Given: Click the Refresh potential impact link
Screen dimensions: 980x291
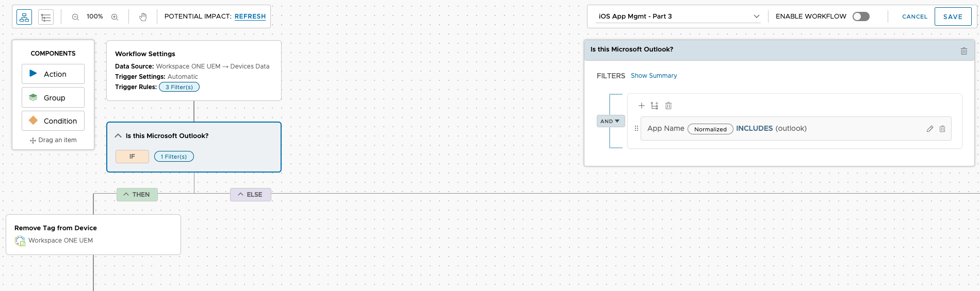Looking at the screenshot, I should [x=250, y=16].
